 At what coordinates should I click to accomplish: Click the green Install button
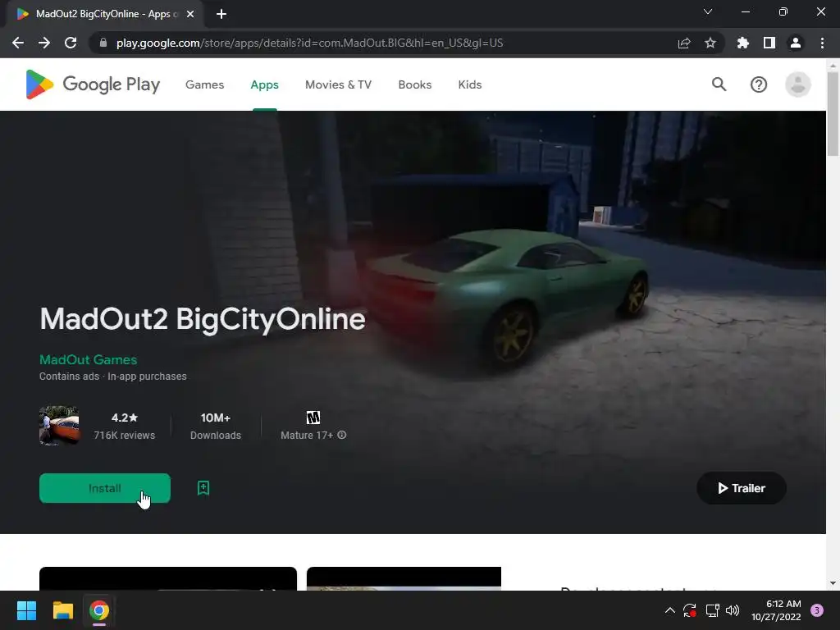pyautogui.click(x=105, y=488)
